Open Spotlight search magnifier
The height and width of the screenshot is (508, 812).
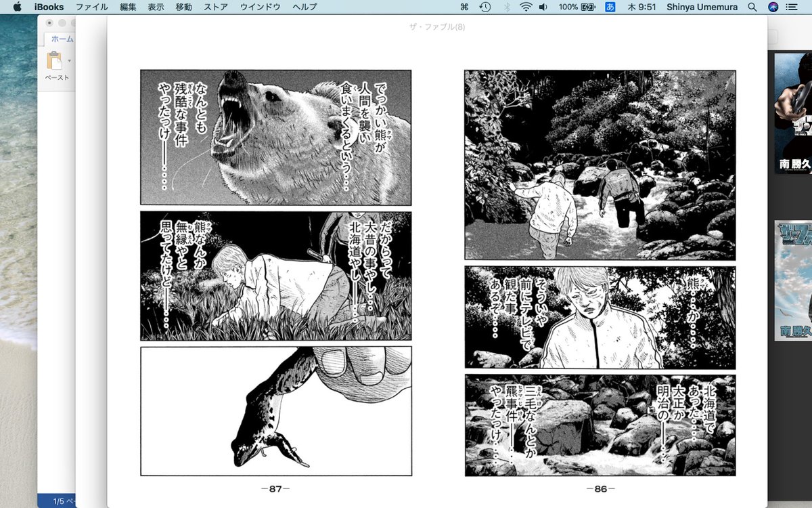(752, 7)
